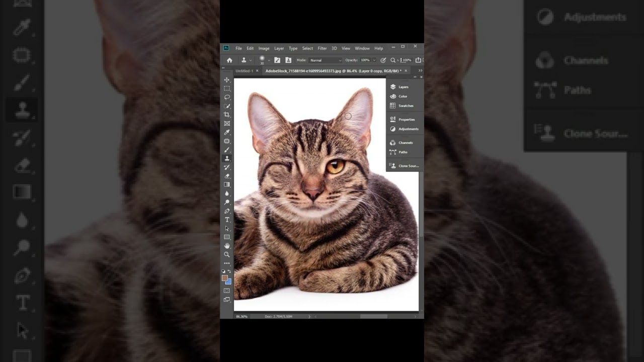Select the Lasso tool

(x=227, y=97)
